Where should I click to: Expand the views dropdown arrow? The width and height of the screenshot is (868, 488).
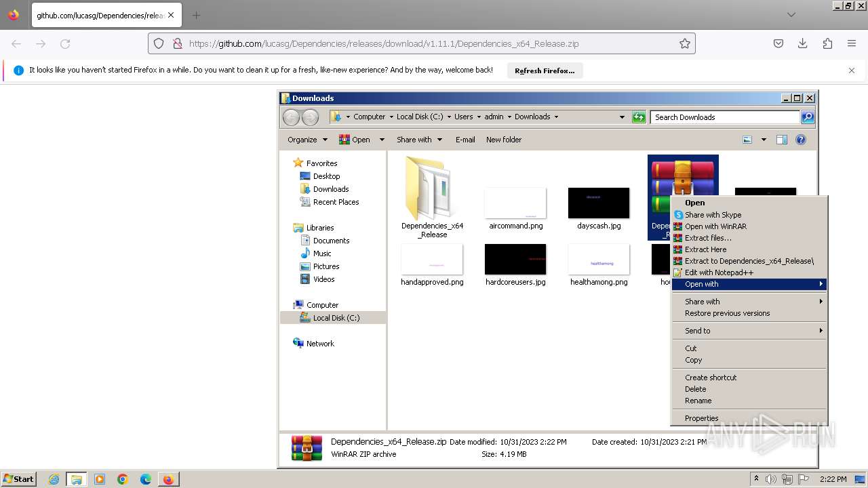[764, 140]
